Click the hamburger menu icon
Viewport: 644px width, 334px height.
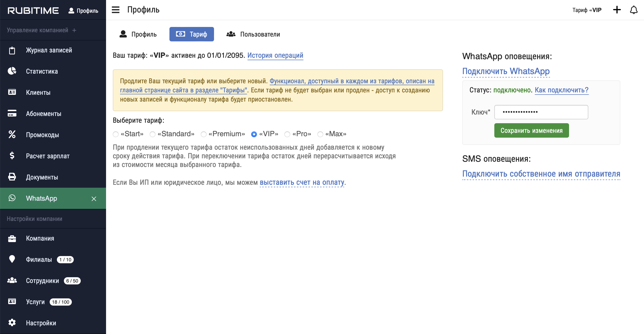point(115,10)
